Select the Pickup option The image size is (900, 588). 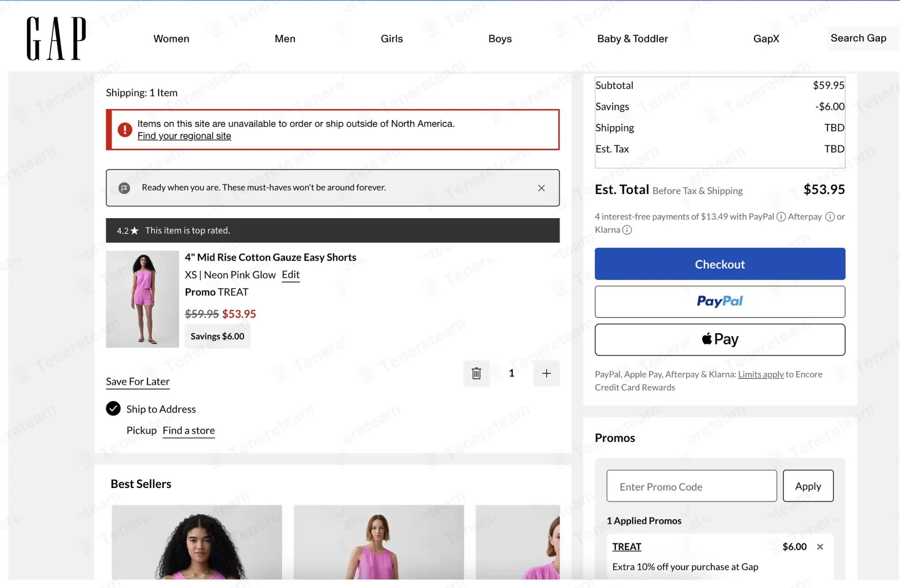141,430
